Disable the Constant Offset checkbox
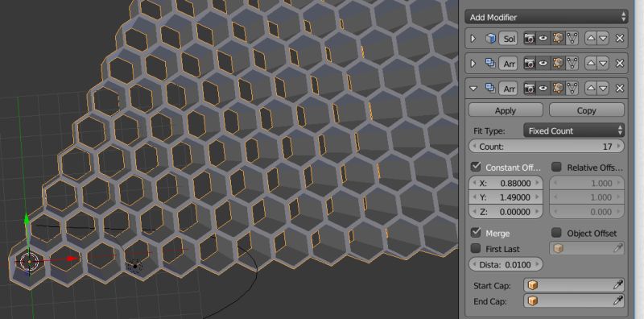 click(476, 167)
